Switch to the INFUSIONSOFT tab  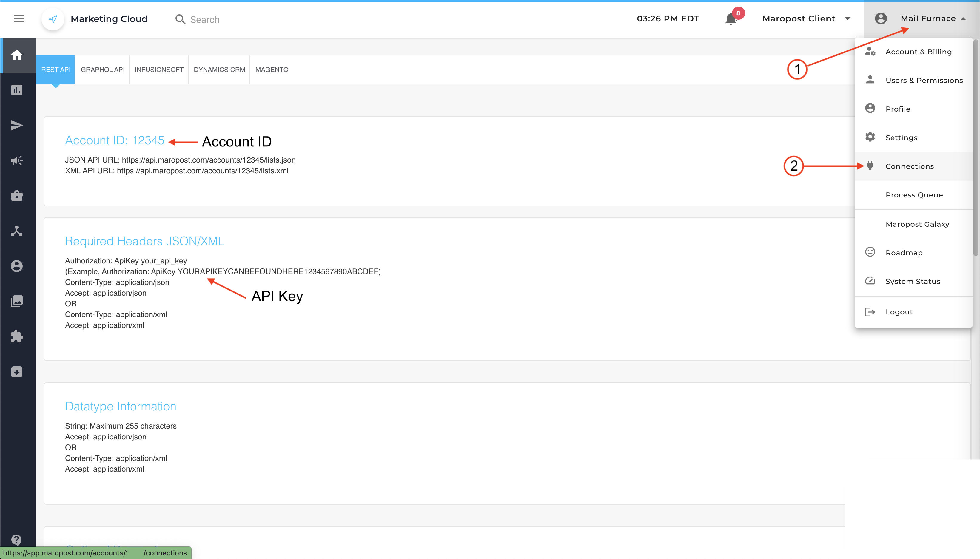tap(159, 70)
